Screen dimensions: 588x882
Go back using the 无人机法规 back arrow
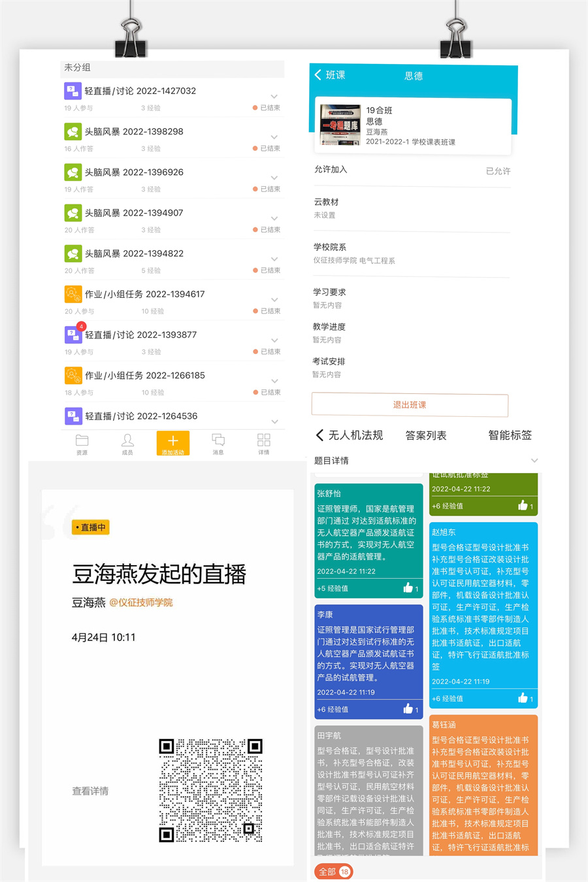click(319, 435)
